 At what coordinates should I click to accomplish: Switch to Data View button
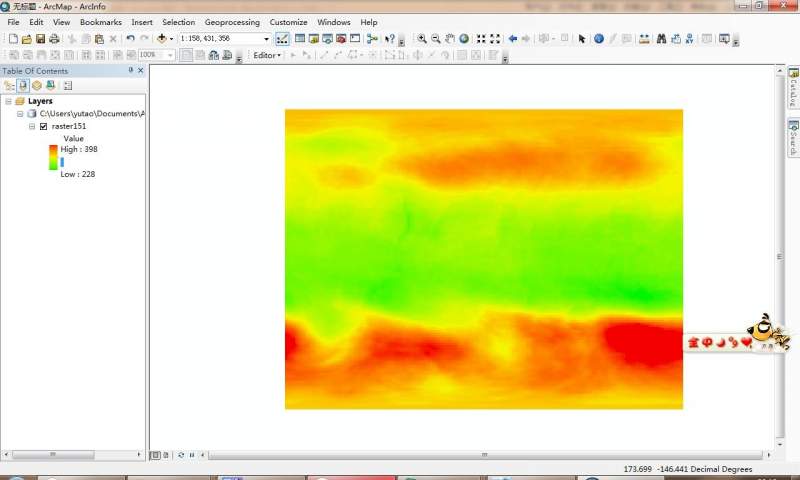point(155,454)
